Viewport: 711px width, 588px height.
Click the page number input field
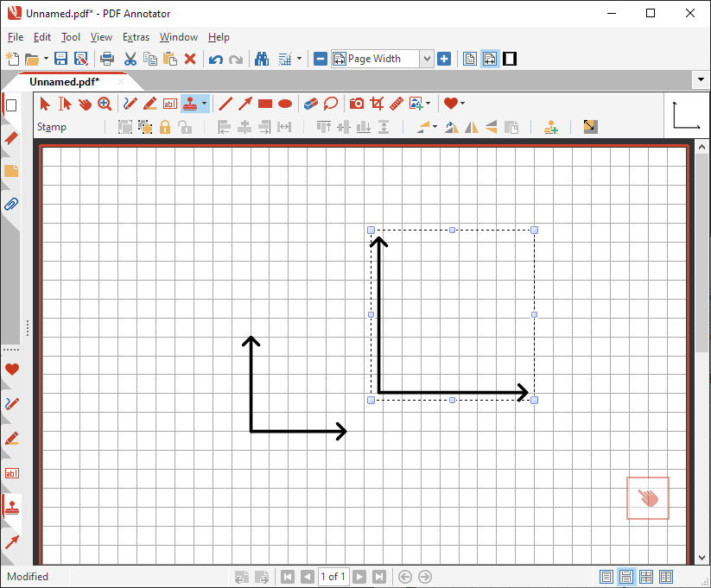point(333,577)
